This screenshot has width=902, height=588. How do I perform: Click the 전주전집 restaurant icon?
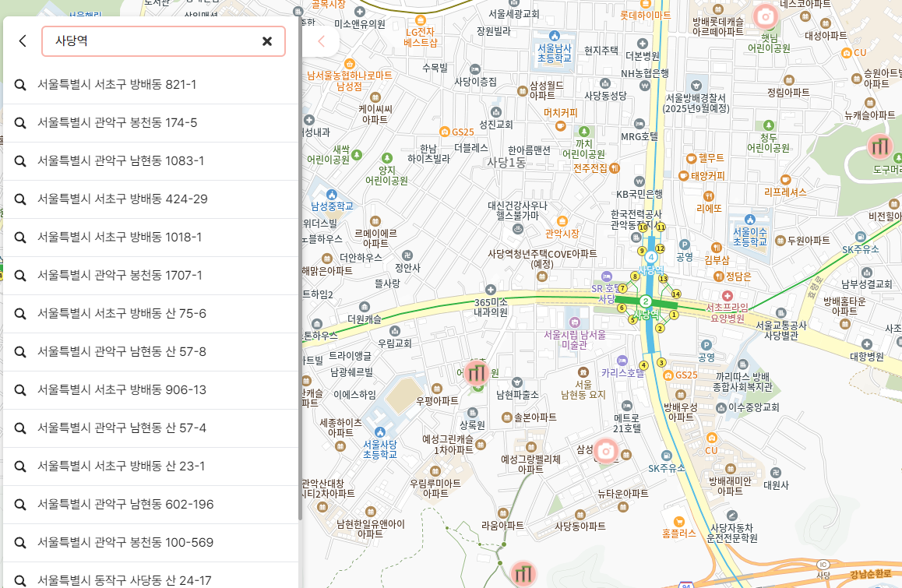[615, 168]
